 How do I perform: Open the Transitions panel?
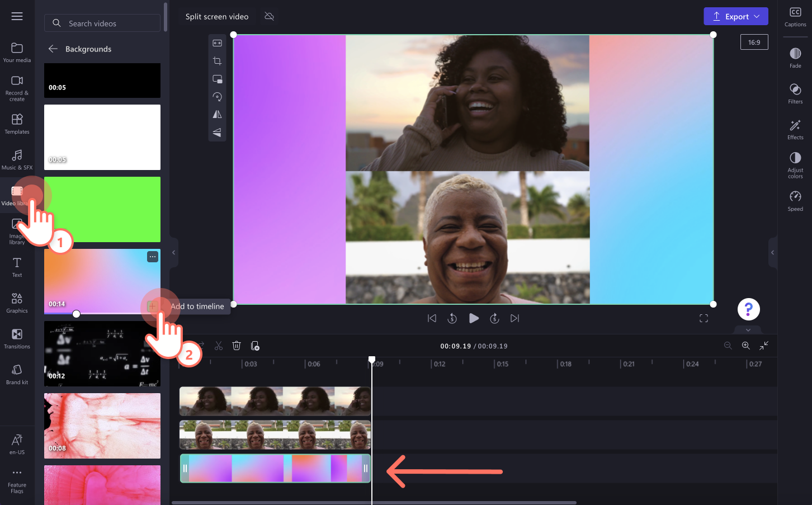[17, 338]
